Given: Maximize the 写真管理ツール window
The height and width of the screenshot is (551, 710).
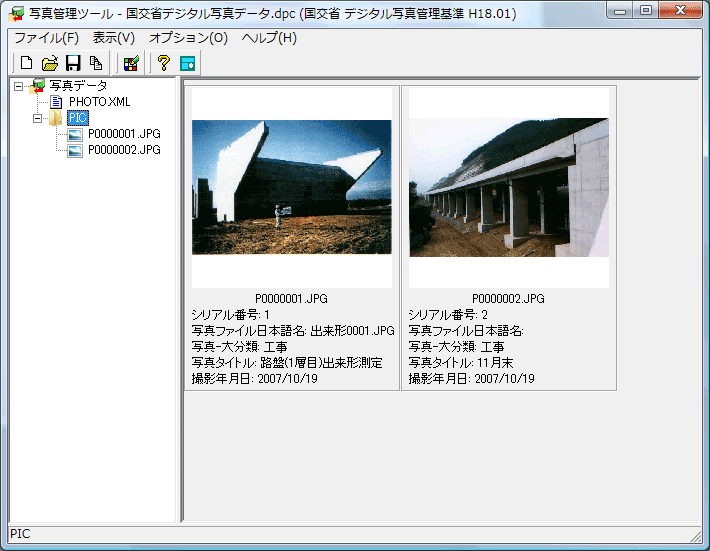Looking at the screenshot, I should click(646, 11).
